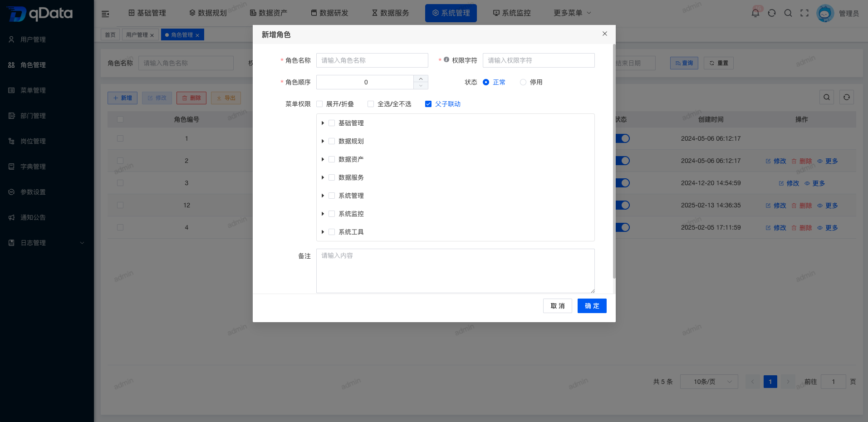Expand the 基础管理 tree node
Screen dimensions: 868x422
[x=323, y=123]
